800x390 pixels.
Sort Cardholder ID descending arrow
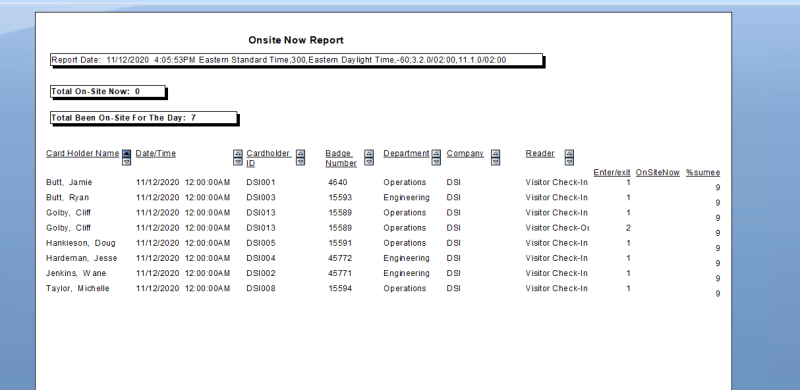pos(301,161)
